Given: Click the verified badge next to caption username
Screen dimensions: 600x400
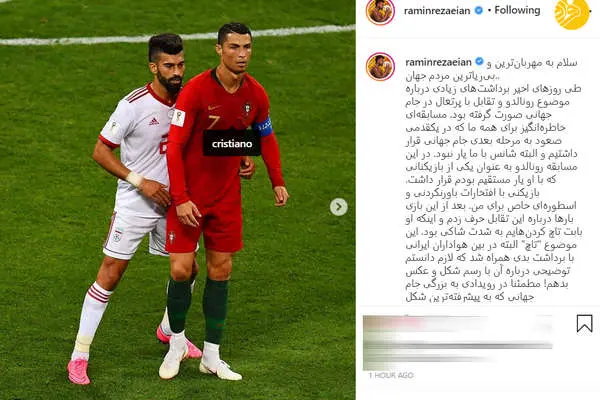Looking at the screenshot, I should coord(479,61).
